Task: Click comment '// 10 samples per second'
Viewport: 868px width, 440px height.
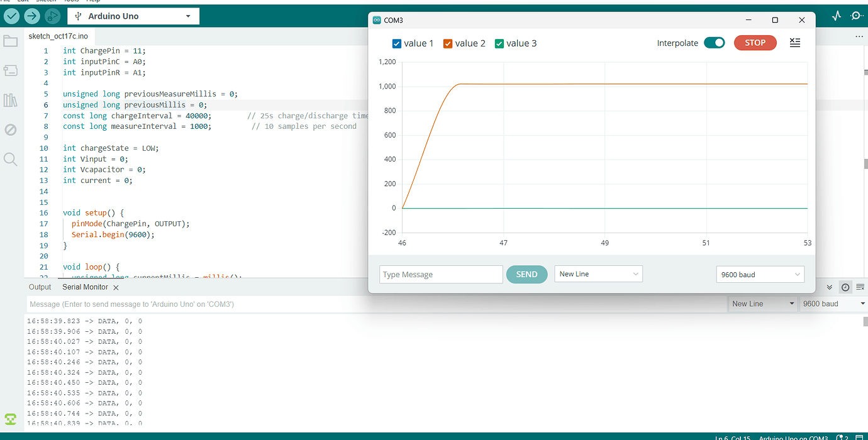Action: click(x=304, y=126)
